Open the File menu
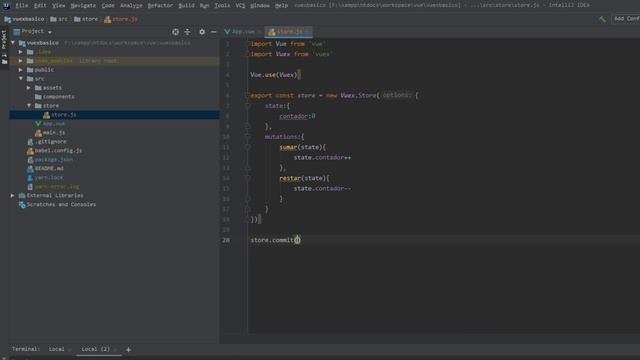640x360 pixels. click(x=22, y=5)
